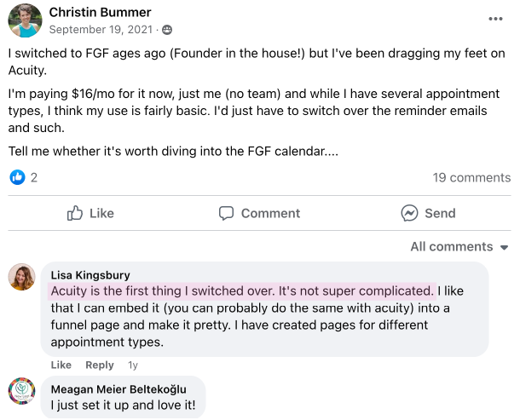The width and height of the screenshot is (520, 420).
Task: Open Lisa Kingsbury's profile picture
Action: click(x=21, y=277)
